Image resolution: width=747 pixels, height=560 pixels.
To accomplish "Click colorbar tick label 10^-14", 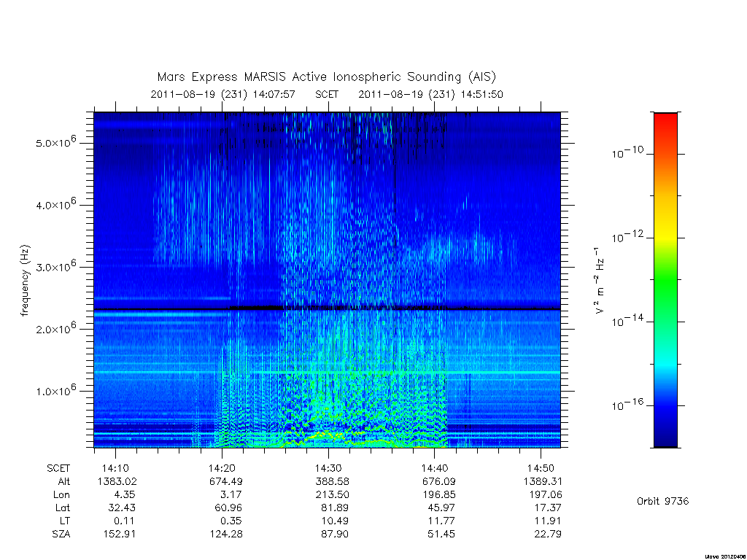I will pyautogui.click(x=627, y=321).
